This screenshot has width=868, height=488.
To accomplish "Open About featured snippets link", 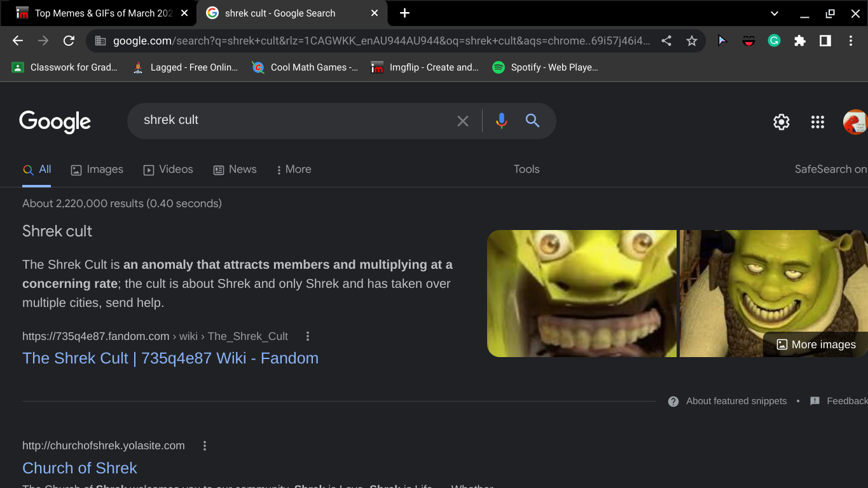I will point(736,402).
